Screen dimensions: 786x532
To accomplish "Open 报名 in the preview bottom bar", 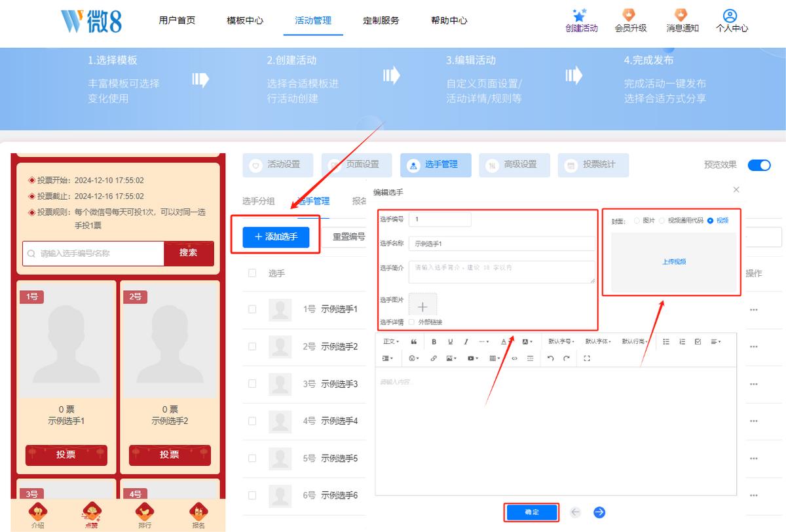I will [x=198, y=516].
